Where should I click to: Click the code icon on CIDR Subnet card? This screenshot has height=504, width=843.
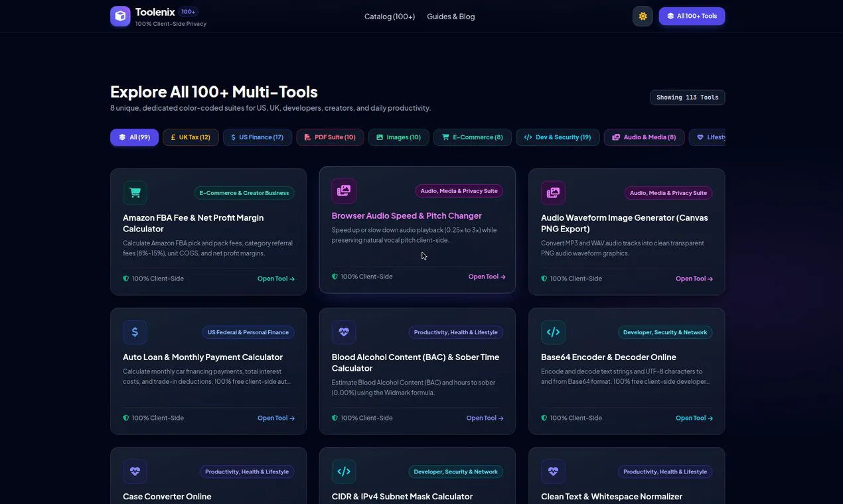[x=344, y=472]
